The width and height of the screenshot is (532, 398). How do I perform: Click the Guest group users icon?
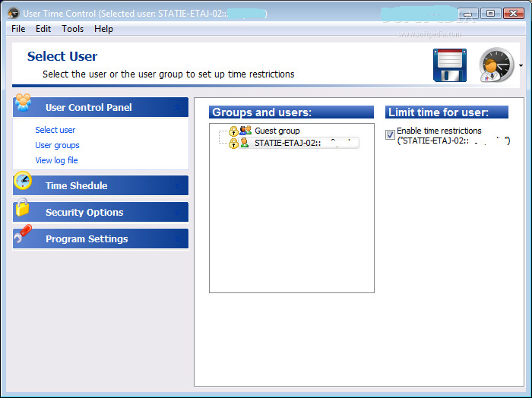(245, 130)
